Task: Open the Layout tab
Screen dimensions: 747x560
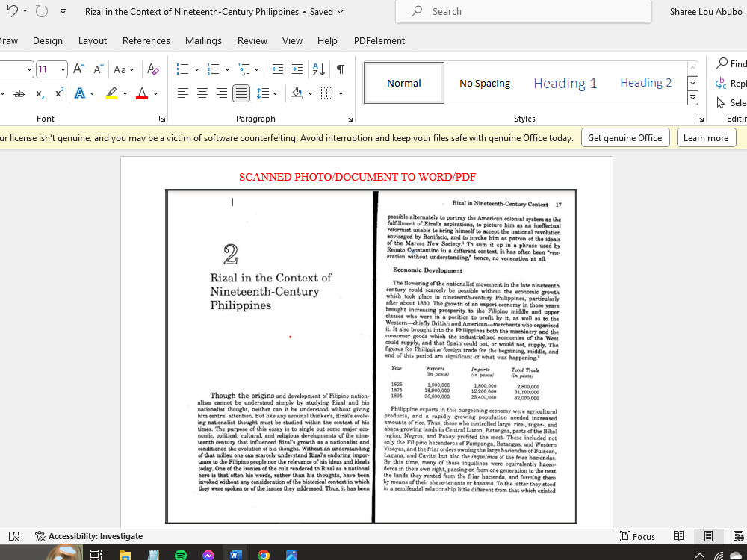Action: click(93, 40)
